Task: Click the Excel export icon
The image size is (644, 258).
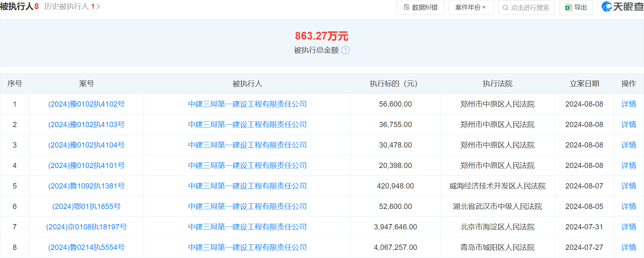Action: [568, 7]
